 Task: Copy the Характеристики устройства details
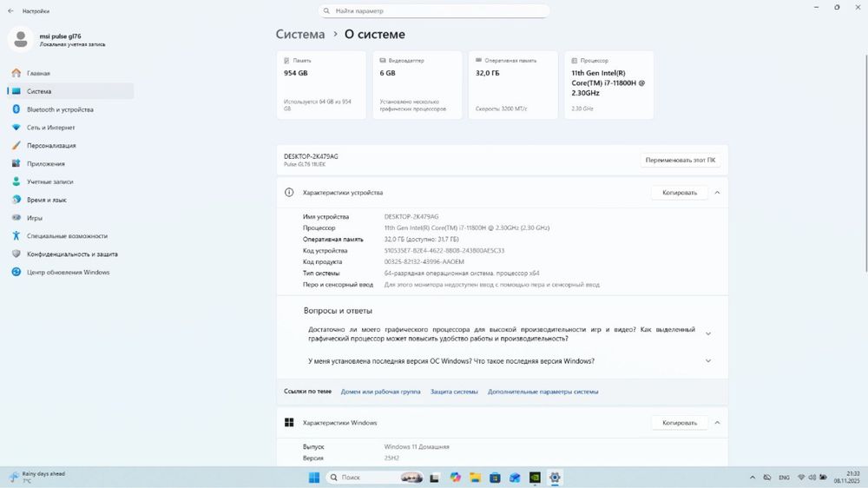tap(680, 193)
